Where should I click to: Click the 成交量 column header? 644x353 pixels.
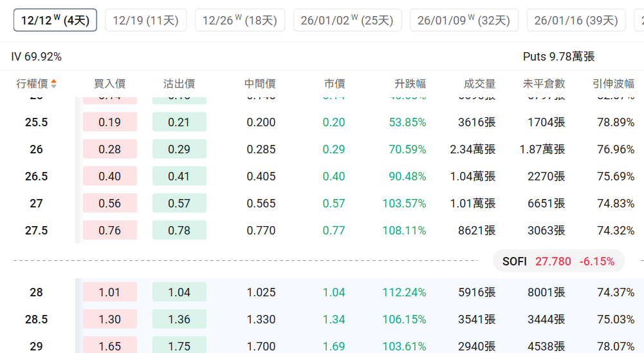click(479, 84)
